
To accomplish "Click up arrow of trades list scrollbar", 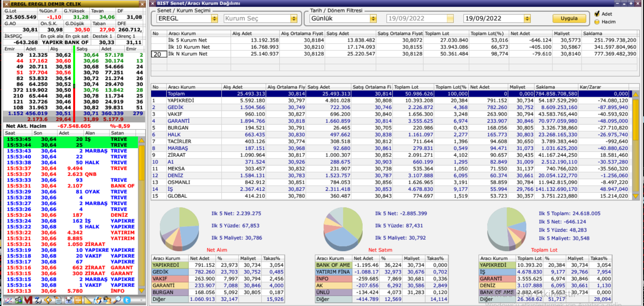I will pos(142,140).
